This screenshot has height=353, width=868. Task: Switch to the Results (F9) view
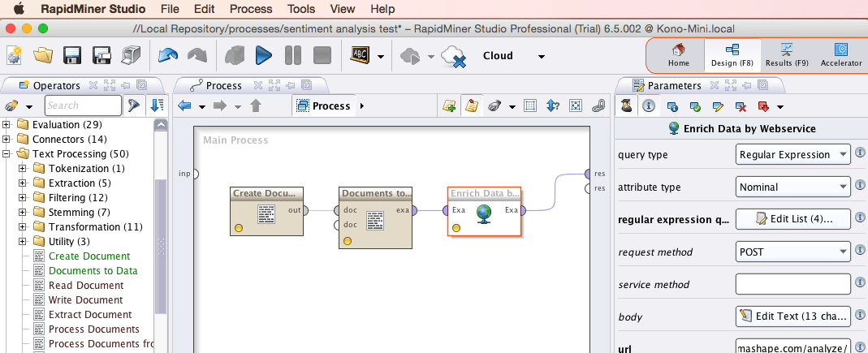point(787,55)
